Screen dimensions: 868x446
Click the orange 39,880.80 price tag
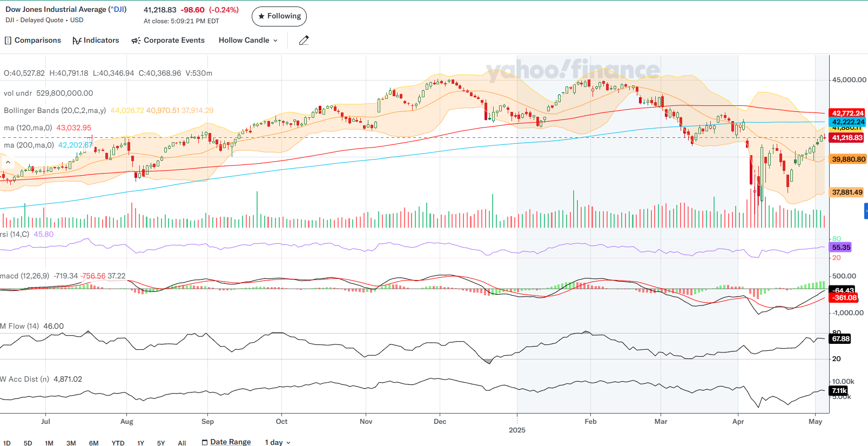[x=847, y=159]
